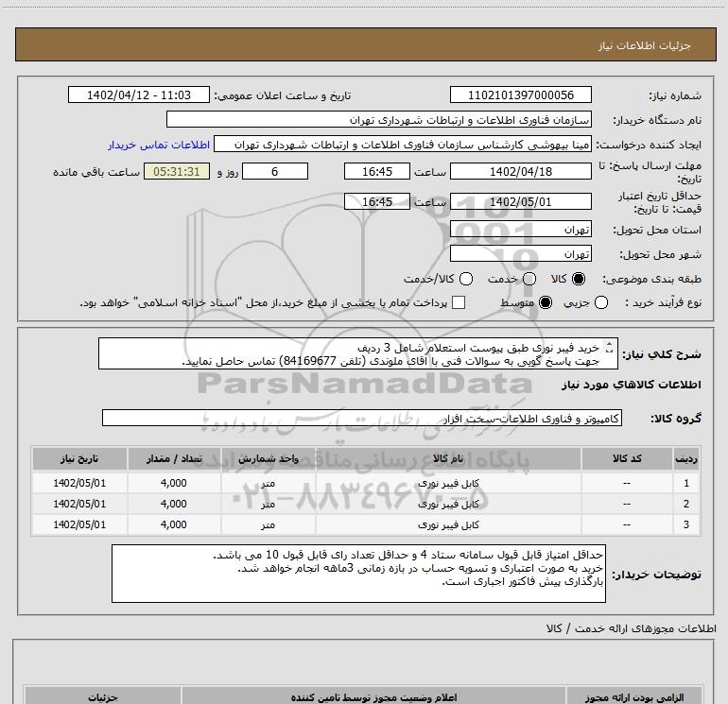The height and width of the screenshot is (704, 728).
Task: Click the request creator name field
Action: coord(403,145)
